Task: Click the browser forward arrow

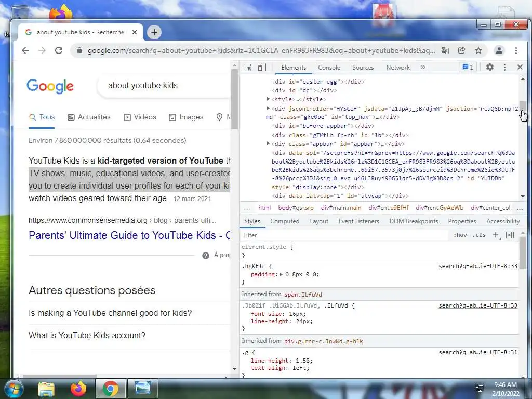Action: [x=42, y=50]
